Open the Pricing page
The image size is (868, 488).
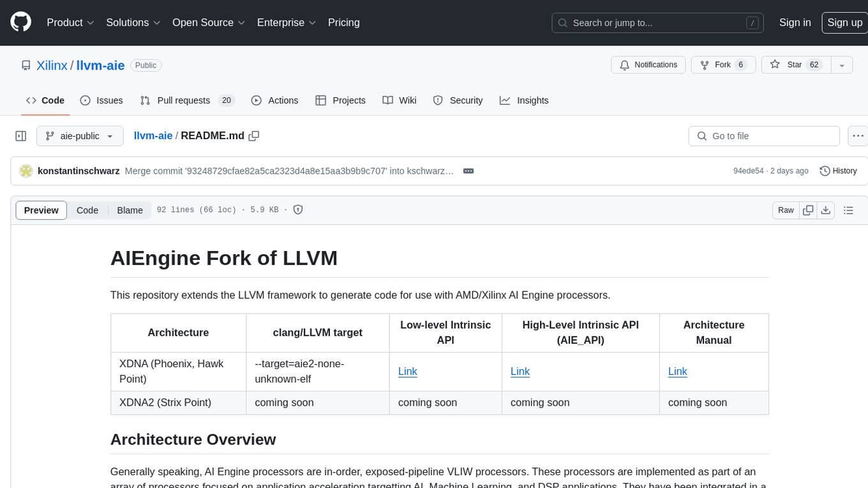344,22
